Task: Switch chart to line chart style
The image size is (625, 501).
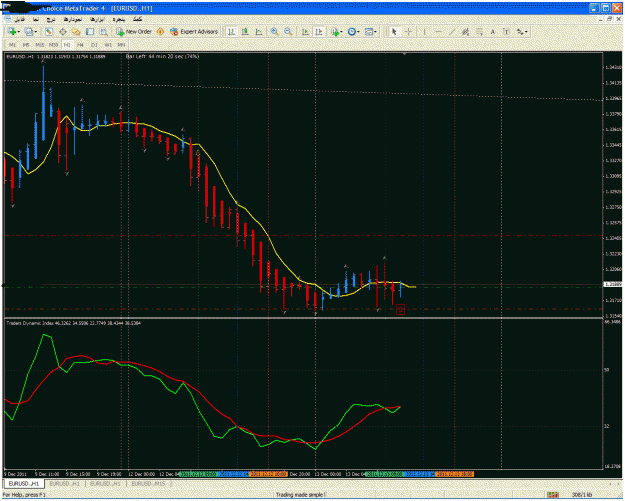Action: pos(259,32)
